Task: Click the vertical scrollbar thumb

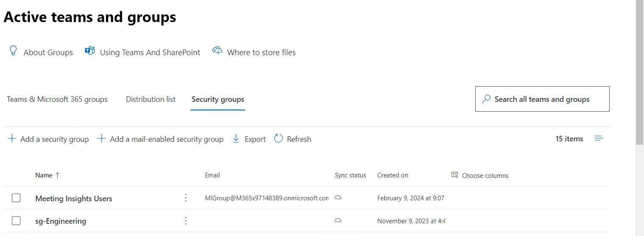Action: (639, 72)
